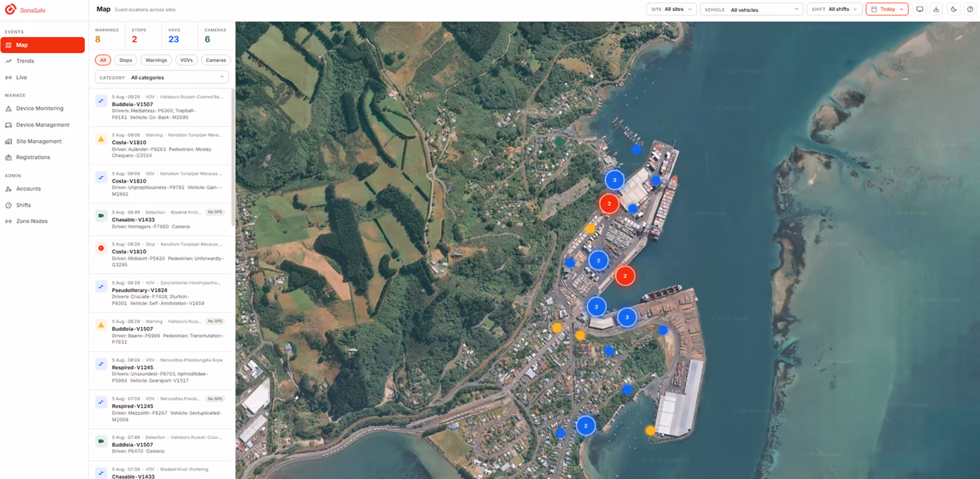Screen dimensions: 980x479
Task: Navigate to Device Management
Action: [x=43, y=125]
